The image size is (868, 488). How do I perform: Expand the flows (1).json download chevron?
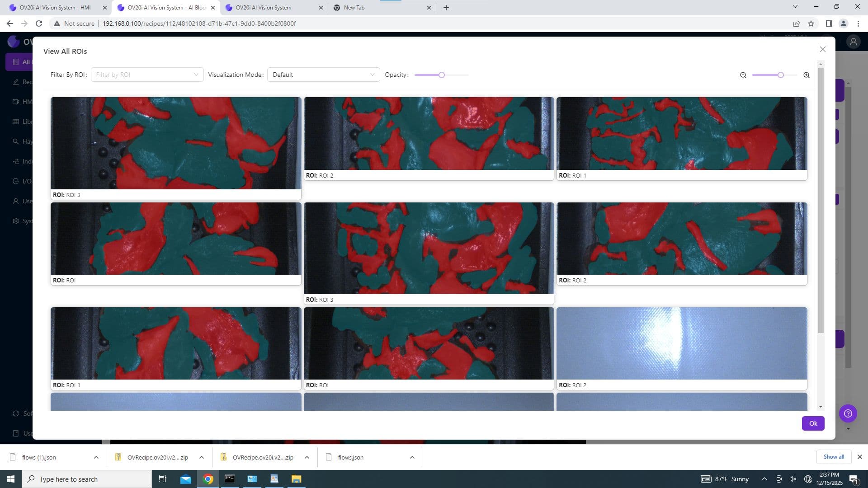tap(96, 457)
